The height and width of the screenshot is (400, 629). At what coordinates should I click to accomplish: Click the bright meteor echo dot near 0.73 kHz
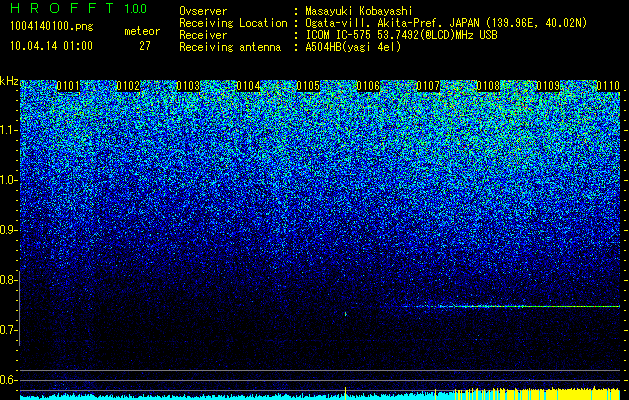345,314
